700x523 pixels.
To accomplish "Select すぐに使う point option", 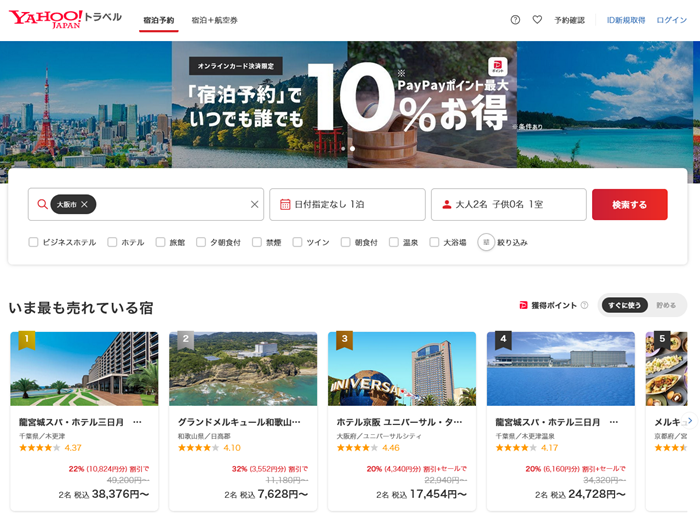I will pyautogui.click(x=624, y=305).
